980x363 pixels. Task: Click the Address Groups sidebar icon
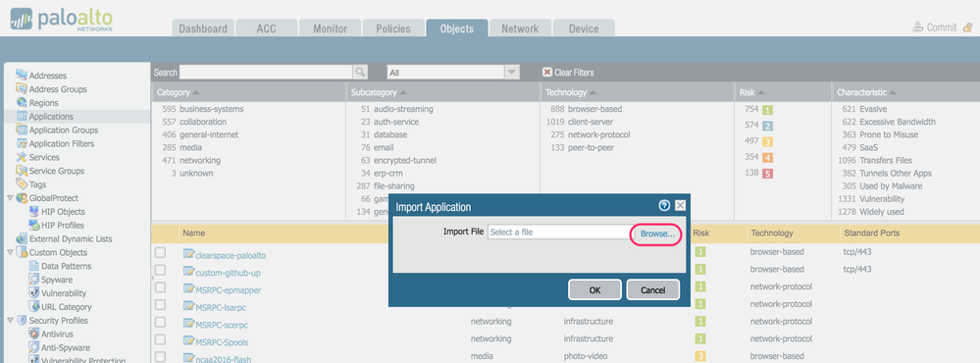22,88
